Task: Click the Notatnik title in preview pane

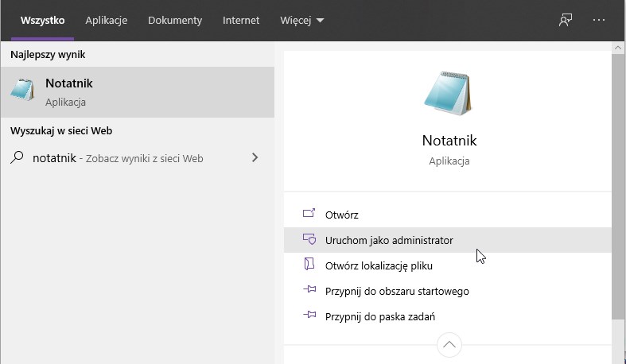Action: pyautogui.click(x=449, y=141)
